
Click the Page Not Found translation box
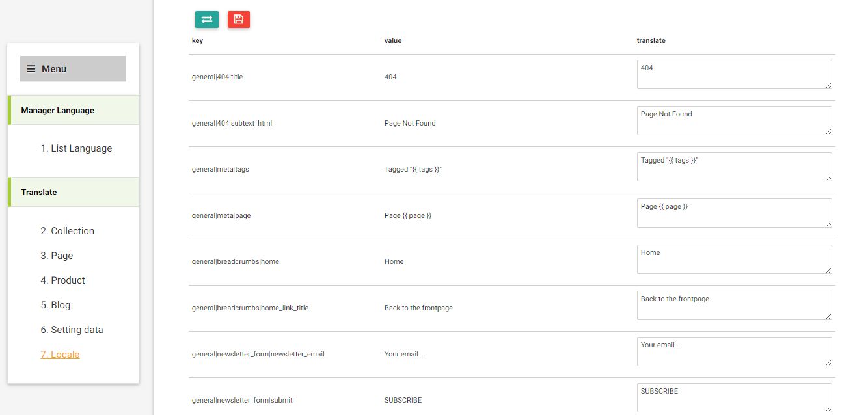(734, 120)
